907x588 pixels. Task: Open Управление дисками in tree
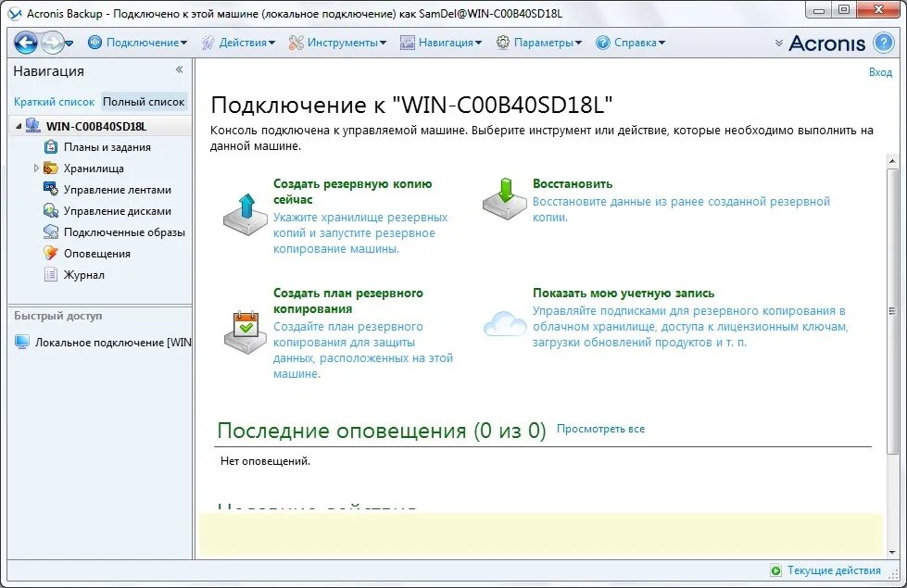[x=118, y=211]
